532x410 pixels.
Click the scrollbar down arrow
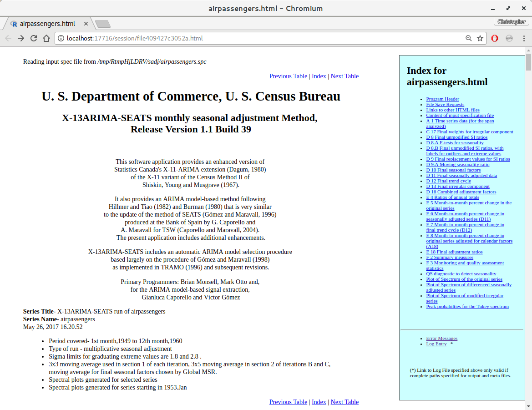(529, 406)
